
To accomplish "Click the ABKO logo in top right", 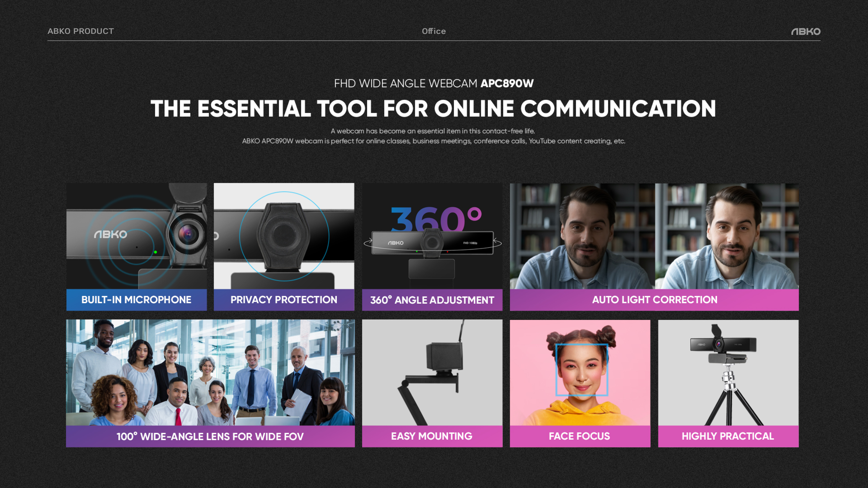I will (806, 31).
